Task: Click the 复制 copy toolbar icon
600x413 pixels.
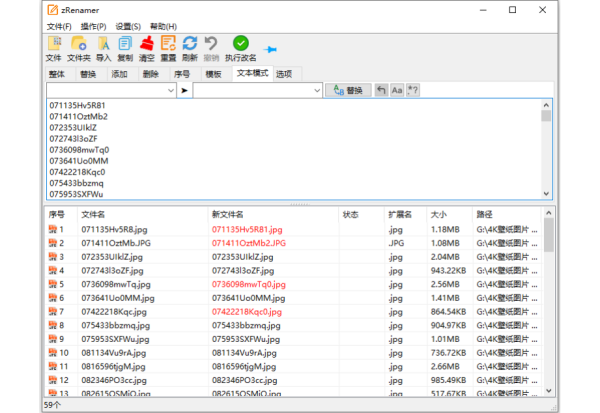Action: (125, 43)
